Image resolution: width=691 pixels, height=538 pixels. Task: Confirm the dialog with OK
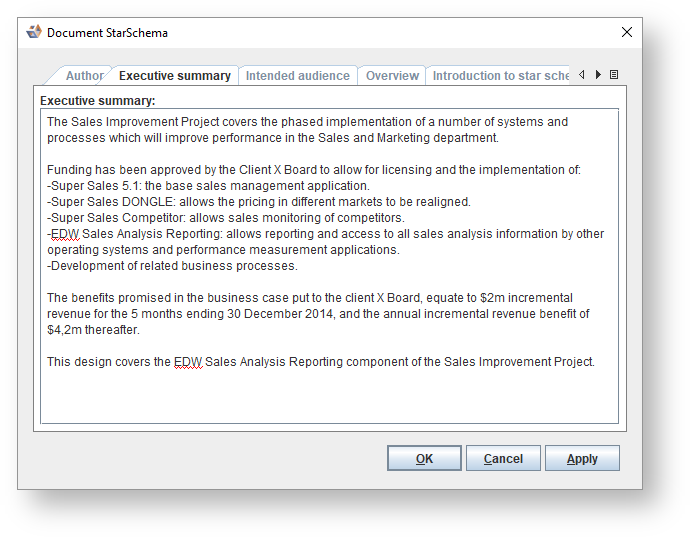click(424, 459)
